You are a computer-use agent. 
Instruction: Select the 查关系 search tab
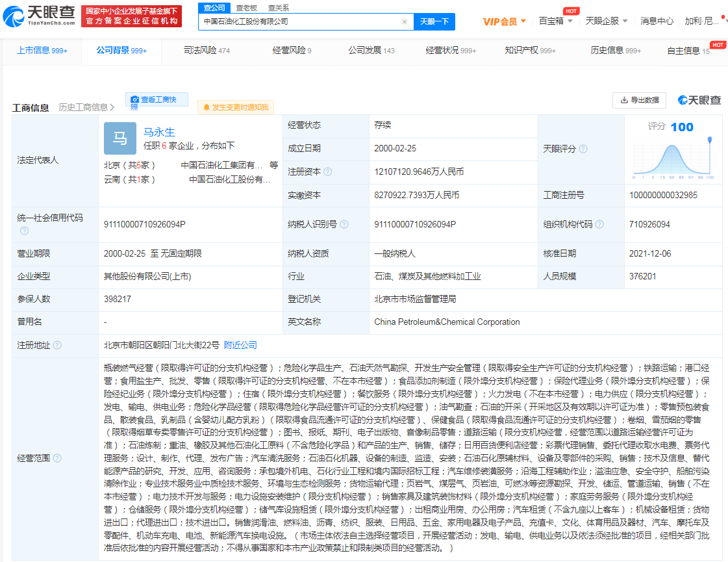279,8
